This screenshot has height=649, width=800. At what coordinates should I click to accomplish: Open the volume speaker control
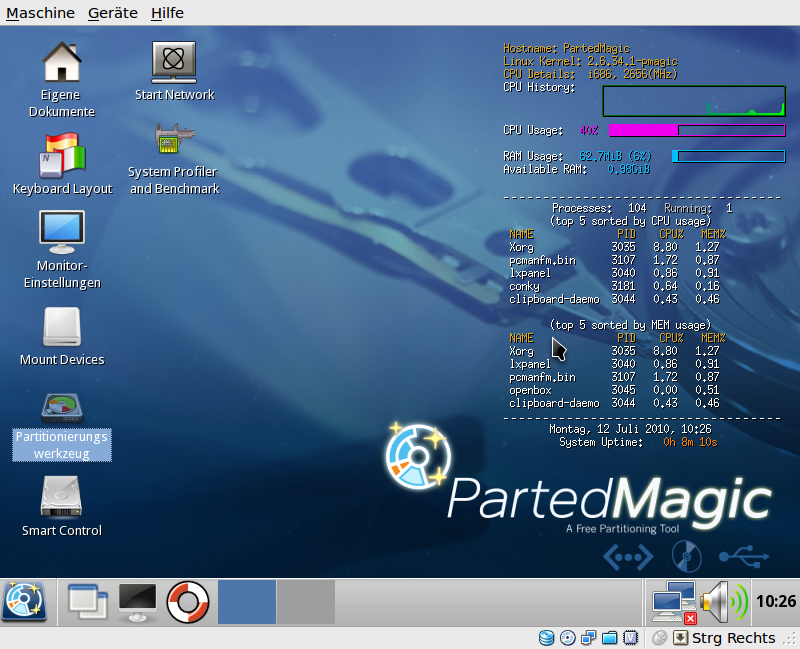coord(722,602)
